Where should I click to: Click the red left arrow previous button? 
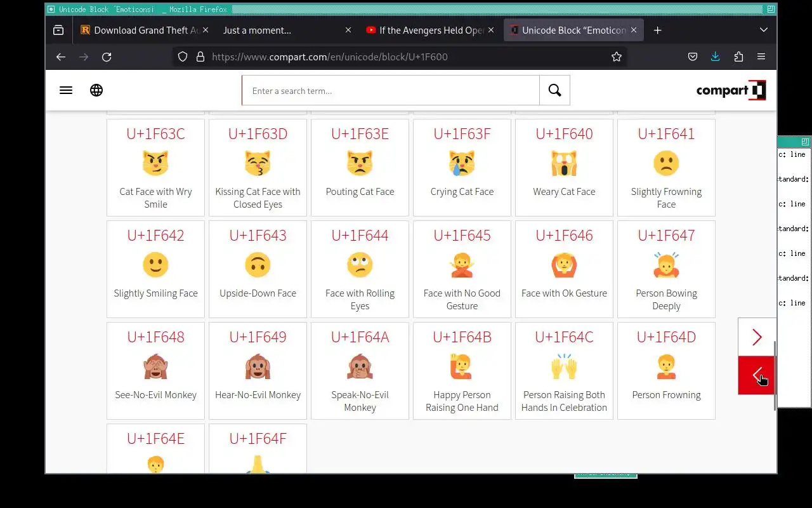click(x=757, y=375)
